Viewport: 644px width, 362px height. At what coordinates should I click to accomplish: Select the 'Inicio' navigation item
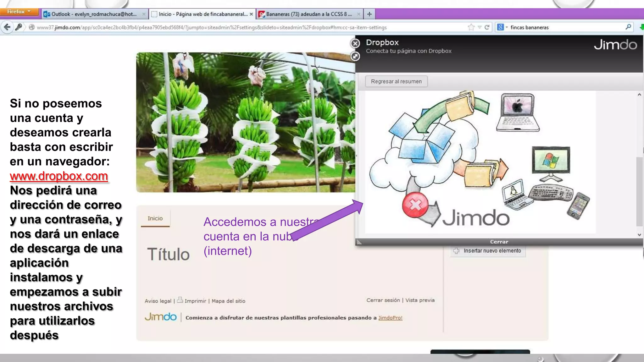click(x=155, y=218)
